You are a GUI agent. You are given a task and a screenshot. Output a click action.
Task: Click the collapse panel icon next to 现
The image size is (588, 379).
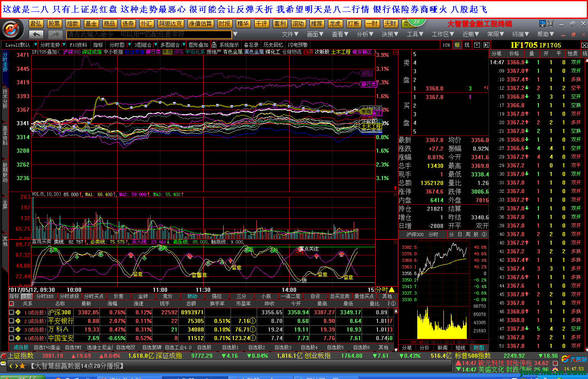click(x=477, y=45)
